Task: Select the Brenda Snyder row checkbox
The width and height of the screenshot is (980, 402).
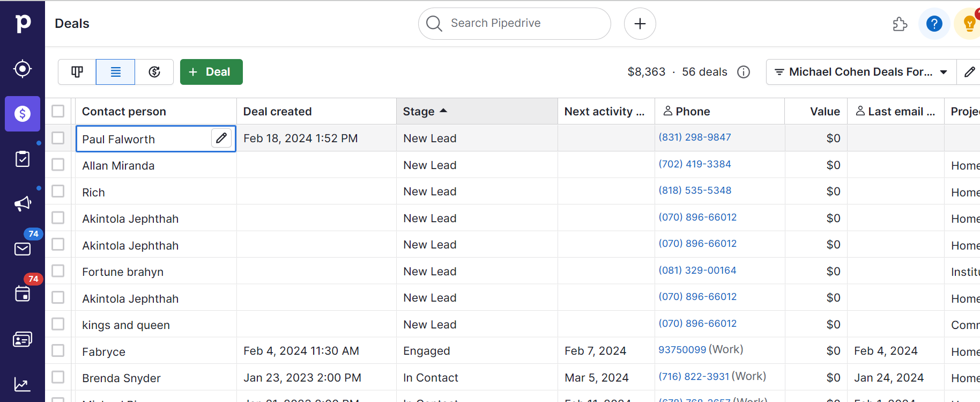Action: click(x=58, y=377)
